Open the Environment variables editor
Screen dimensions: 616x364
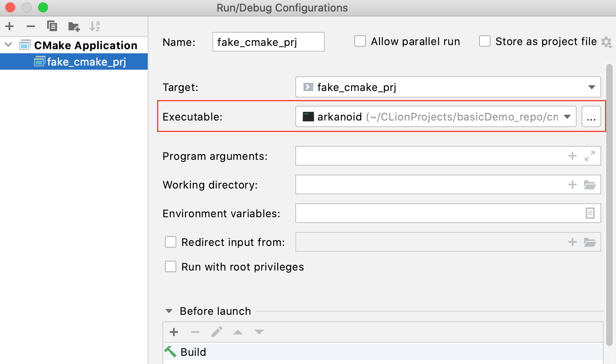click(590, 213)
